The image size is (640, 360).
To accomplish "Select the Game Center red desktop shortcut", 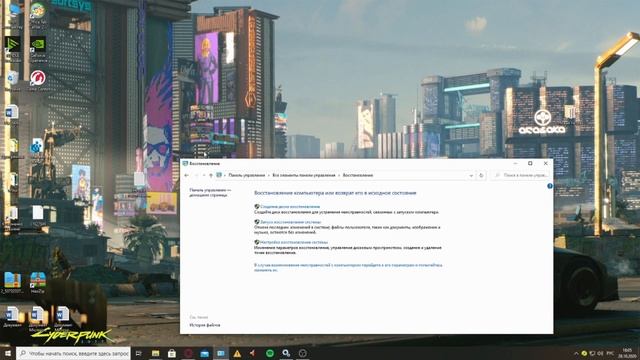I will [x=38, y=80].
